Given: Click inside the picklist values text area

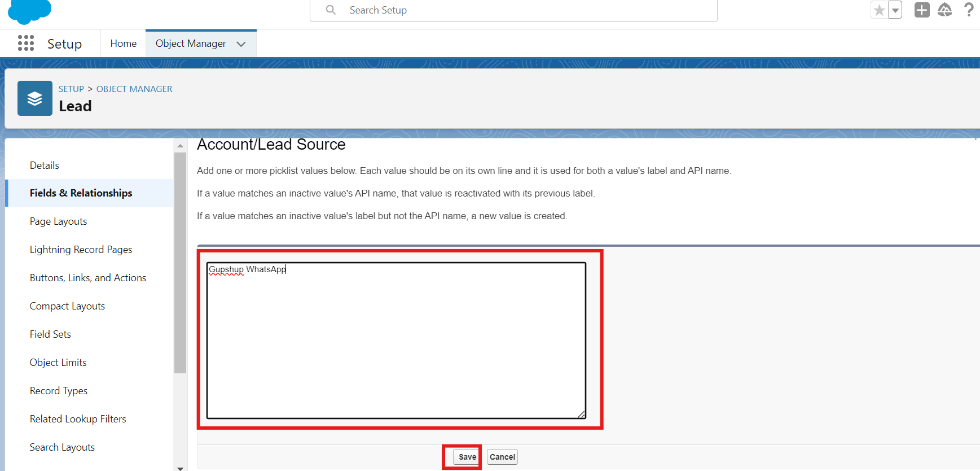Looking at the screenshot, I should (x=396, y=341).
